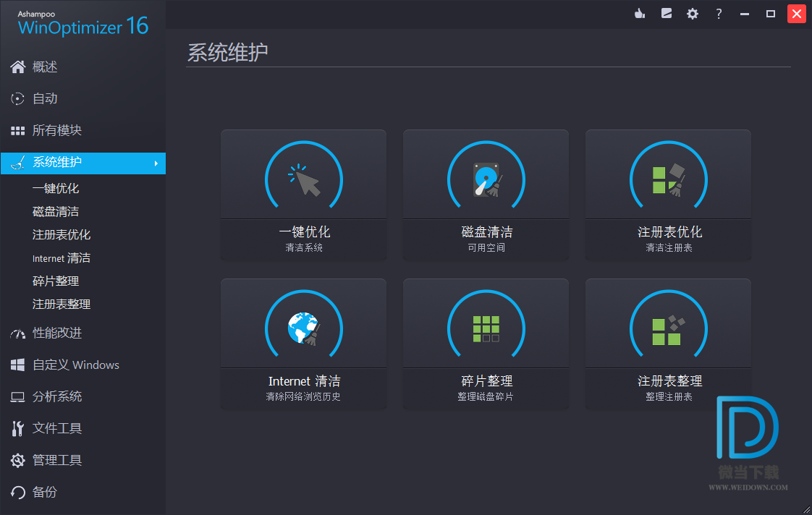
Task: Click 一键优化 tile label
Action: click(305, 232)
